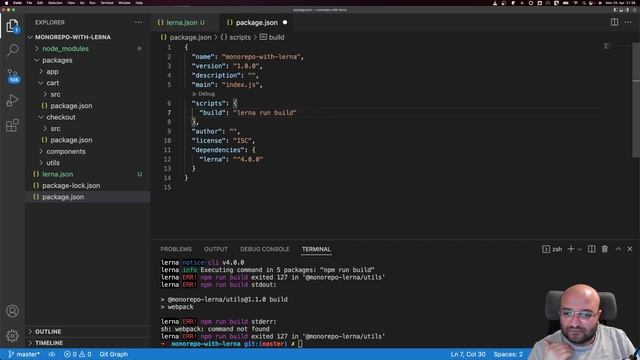640x360 pixels.
Task: Open the Explorer view icon
Action: pos(12,26)
